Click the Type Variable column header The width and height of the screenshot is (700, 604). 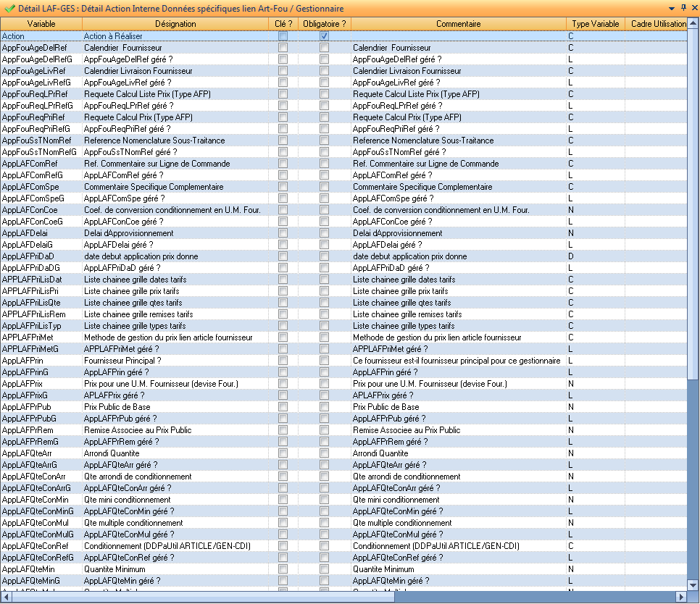click(x=595, y=24)
